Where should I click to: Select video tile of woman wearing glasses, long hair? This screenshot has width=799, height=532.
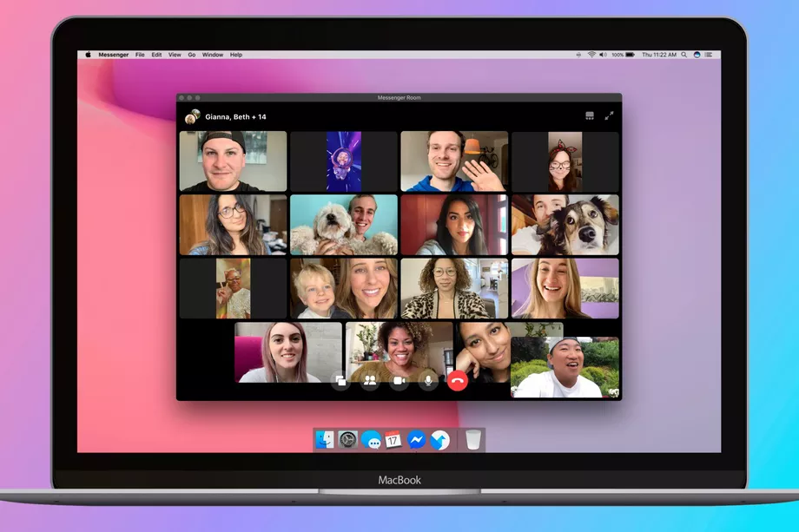(233, 225)
